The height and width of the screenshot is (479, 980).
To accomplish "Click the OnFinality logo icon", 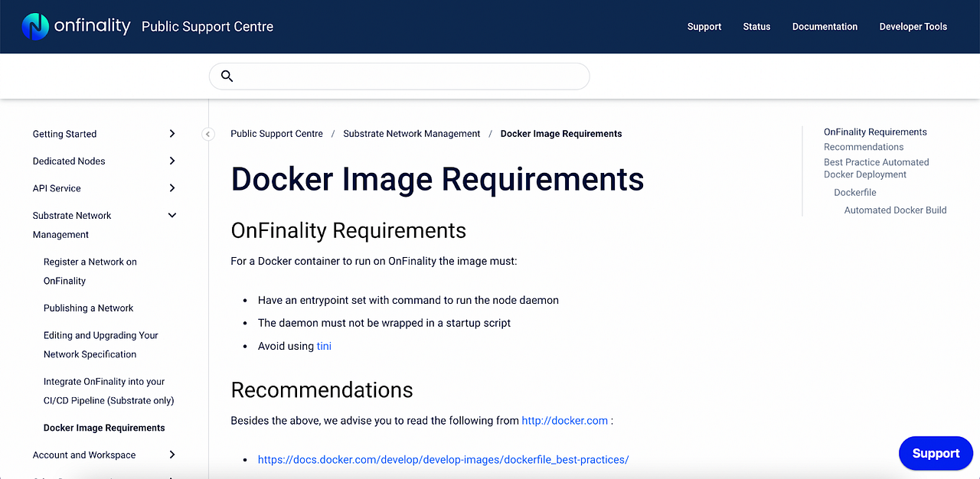I will click(x=35, y=26).
